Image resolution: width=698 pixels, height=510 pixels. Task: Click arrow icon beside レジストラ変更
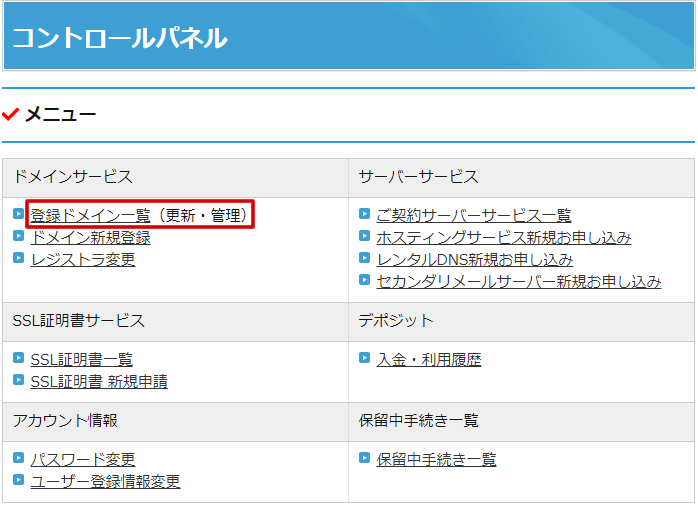click(x=18, y=257)
